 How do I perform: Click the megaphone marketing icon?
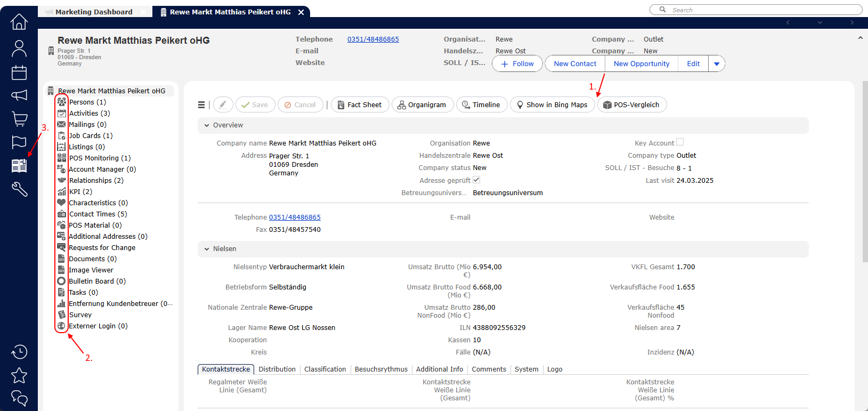[x=19, y=95]
